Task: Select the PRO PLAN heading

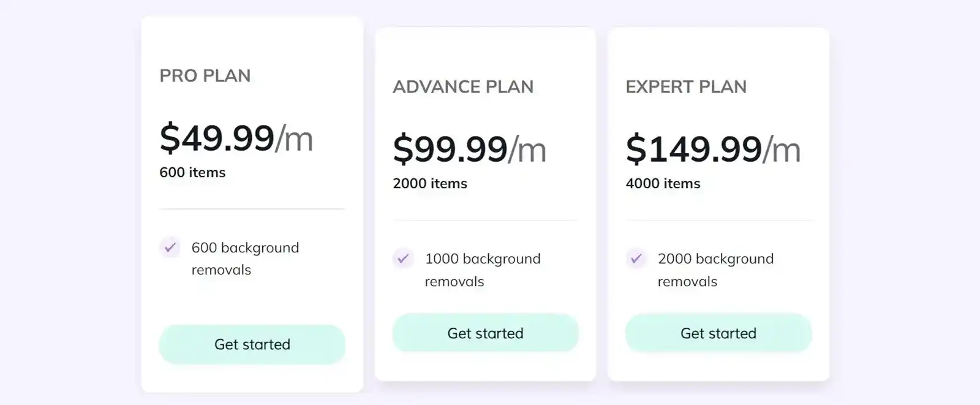Action: [x=205, y=75]
